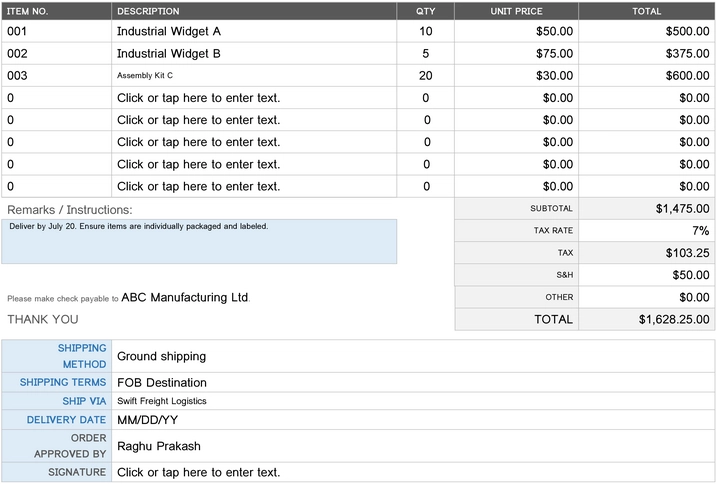The width and height of the screenshot is (717, 484).
Task: Click the Raghu Prakash approver field
Action: point(160,446)
